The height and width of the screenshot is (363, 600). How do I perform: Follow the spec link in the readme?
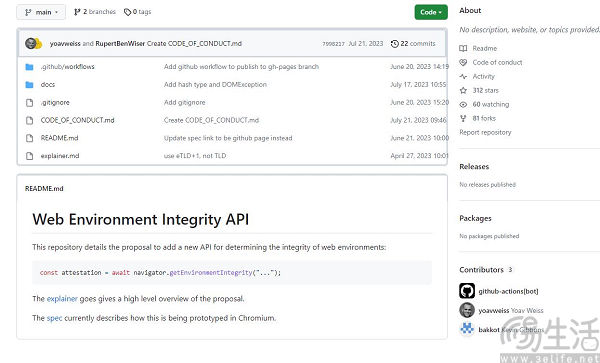pyautogui.click(x=54, y=318)
